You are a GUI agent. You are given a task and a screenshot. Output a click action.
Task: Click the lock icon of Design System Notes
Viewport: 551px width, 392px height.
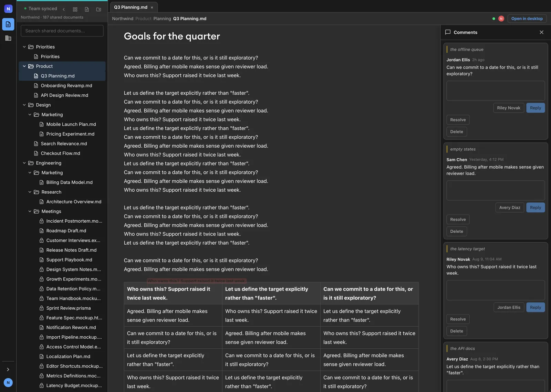pyautogui.click(x=41, y=269)
